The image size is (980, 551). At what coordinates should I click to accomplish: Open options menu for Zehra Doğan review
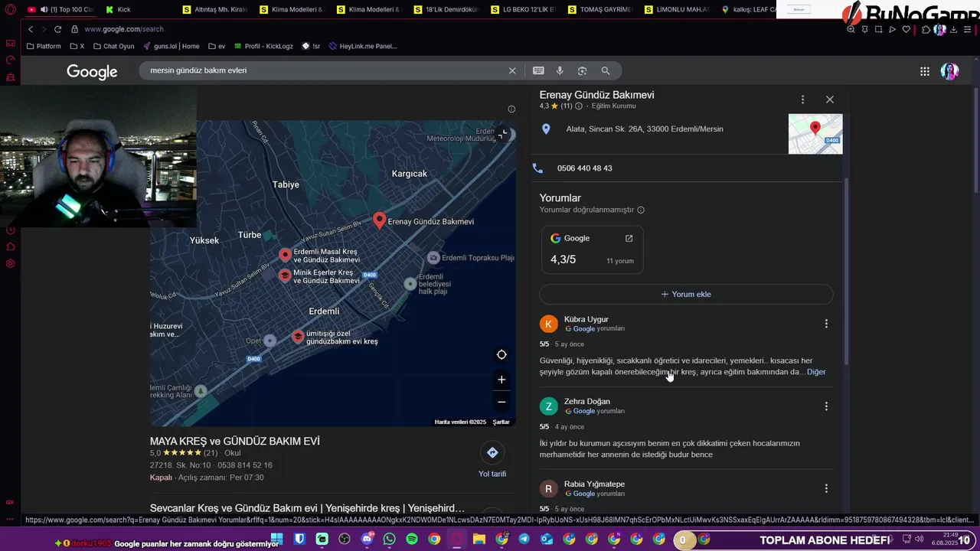[826, 406]
